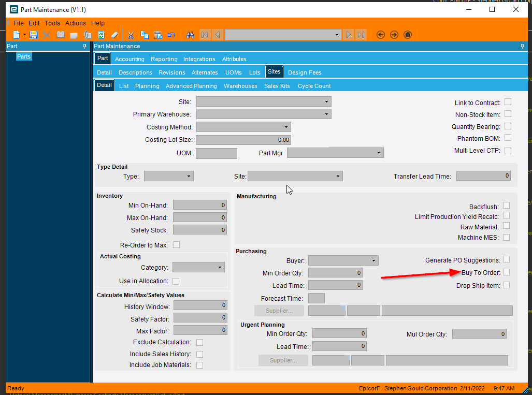Open the Type dropdown in Type Detail

click(x=189, y=177)
